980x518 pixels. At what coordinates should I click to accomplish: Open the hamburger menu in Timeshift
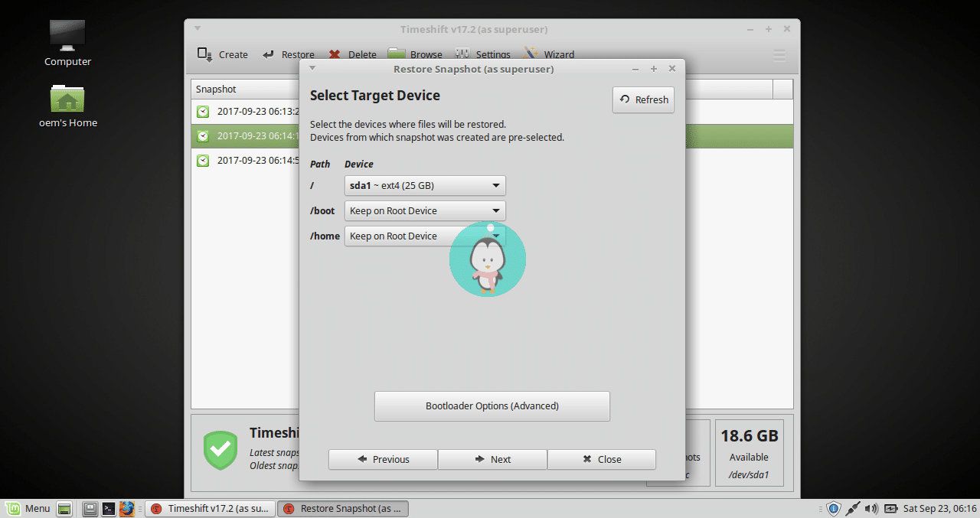(779, 55)
